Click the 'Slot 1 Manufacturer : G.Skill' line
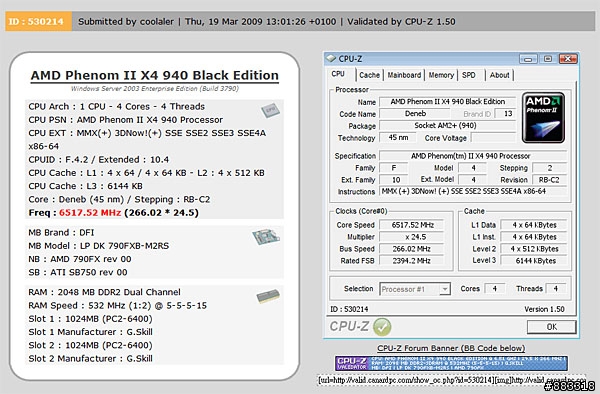 [90, 332]
